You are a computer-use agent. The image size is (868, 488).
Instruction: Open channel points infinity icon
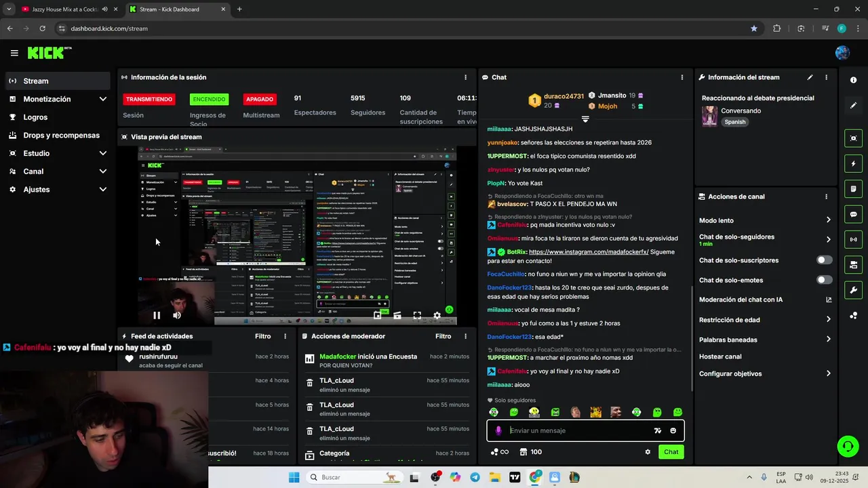500,452
